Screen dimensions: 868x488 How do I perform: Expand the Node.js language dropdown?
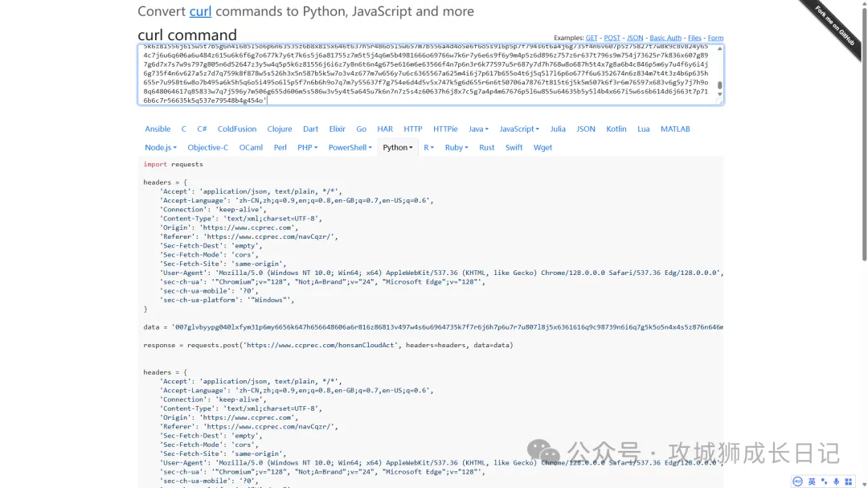tap(161, 147)
